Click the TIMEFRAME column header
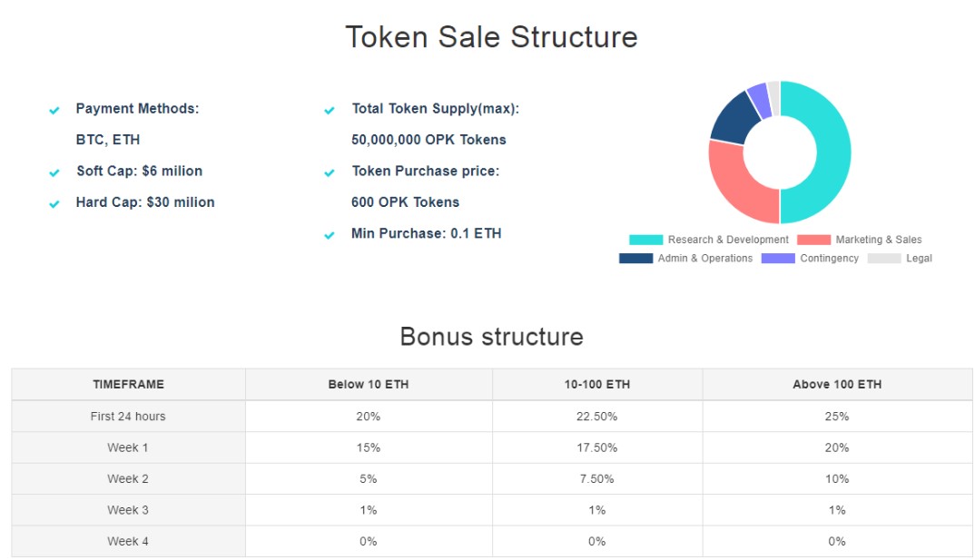The height and width of the screenshot is (560, 975). pyautogui.click(x=128, y=384)
